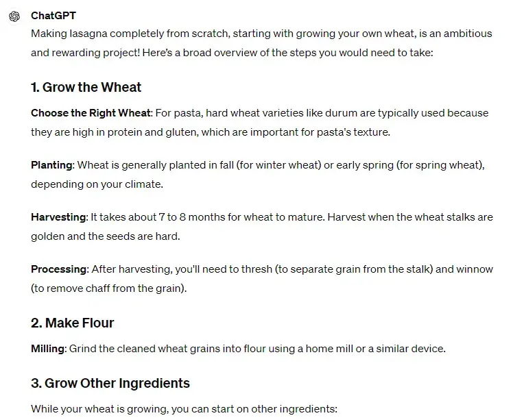
Task: Select the "2. Make Flour" heading
Action: tap(72, 323)
